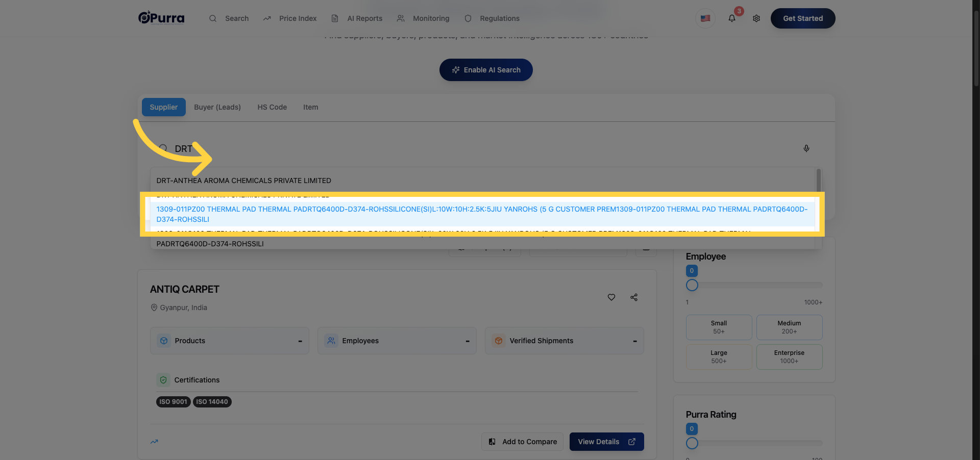
Task: Click the Verified Shipments stat box
Action: pyautogui.click(x=565, y=341)
